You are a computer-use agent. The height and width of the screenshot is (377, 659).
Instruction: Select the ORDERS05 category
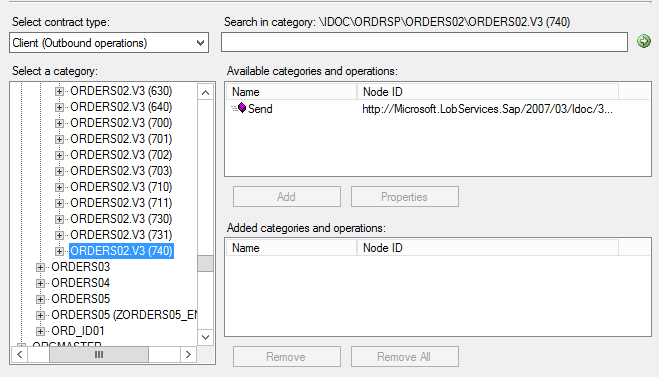click(80, 299)
